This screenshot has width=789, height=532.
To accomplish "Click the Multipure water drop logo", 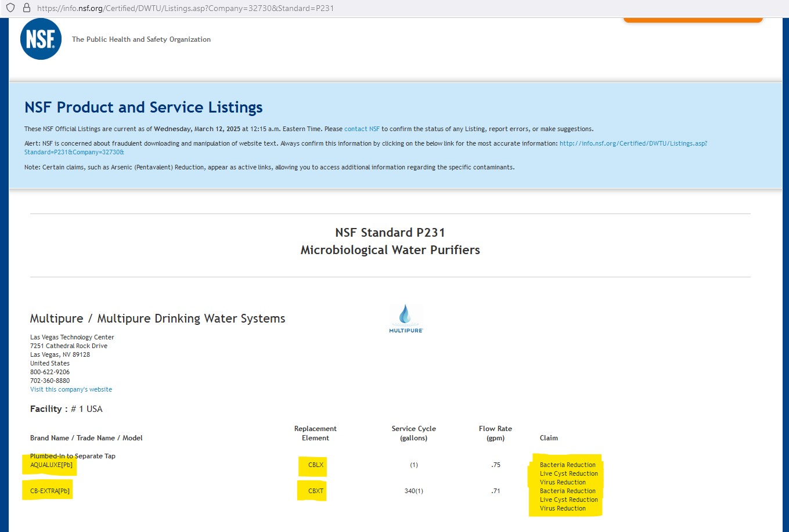I will pos(406,318).
